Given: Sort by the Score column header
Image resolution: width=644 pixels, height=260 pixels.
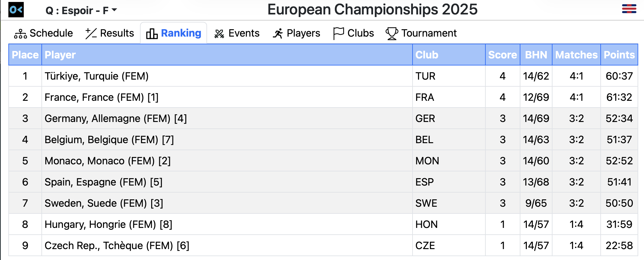Looking at the screenshot, I should [502, 55].
